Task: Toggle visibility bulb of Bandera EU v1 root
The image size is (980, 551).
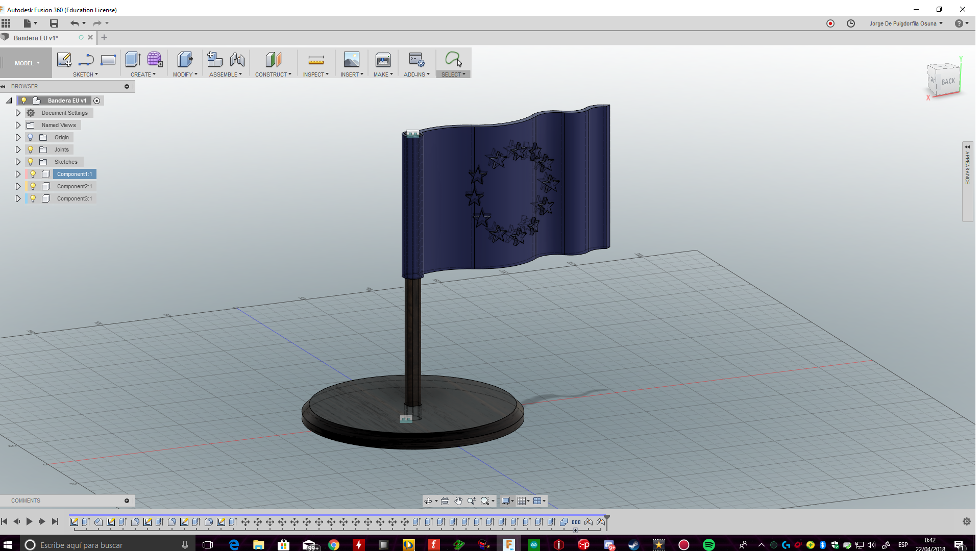Action: tap(23, 101)
